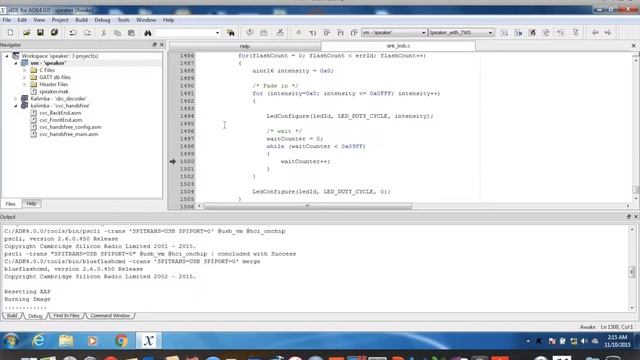Image resolution: width=640 pixels, height=360 pixels.
Task: Open the Edit menu
Action: pos(22,20)
